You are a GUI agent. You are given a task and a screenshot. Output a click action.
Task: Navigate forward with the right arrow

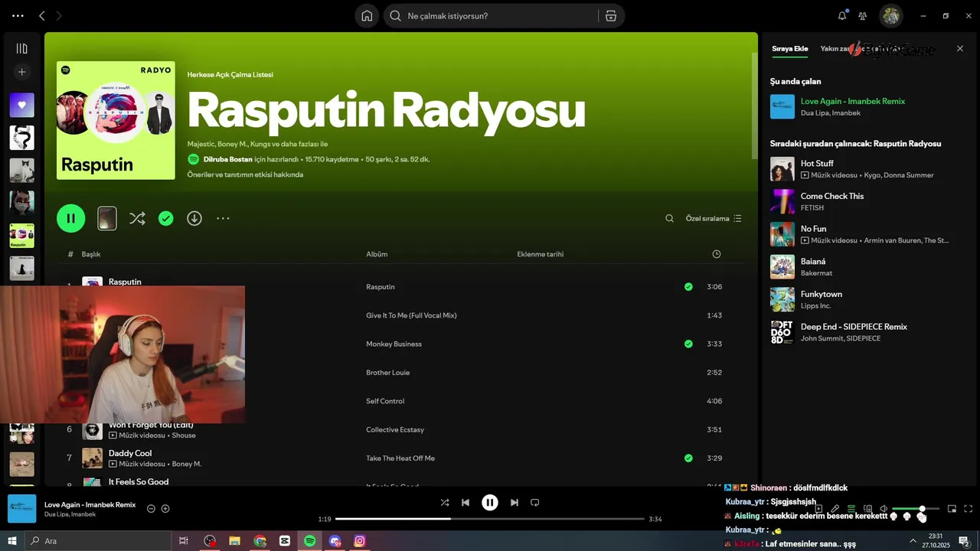click(60, 16)
